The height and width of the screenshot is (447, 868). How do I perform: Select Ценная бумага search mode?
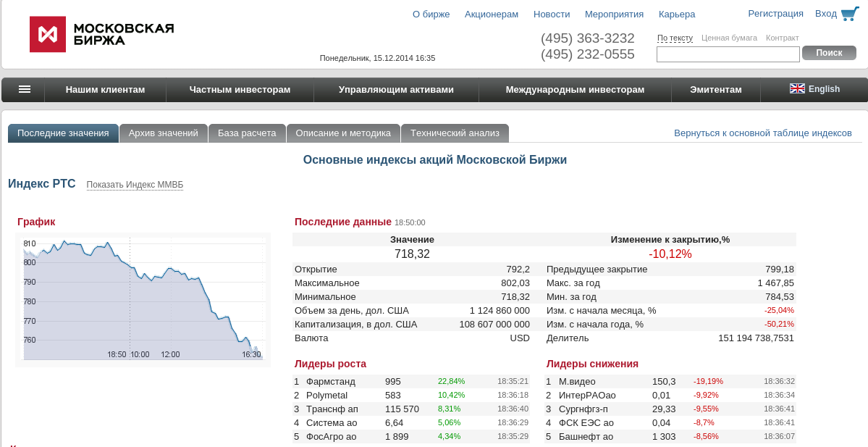[729, 38]
